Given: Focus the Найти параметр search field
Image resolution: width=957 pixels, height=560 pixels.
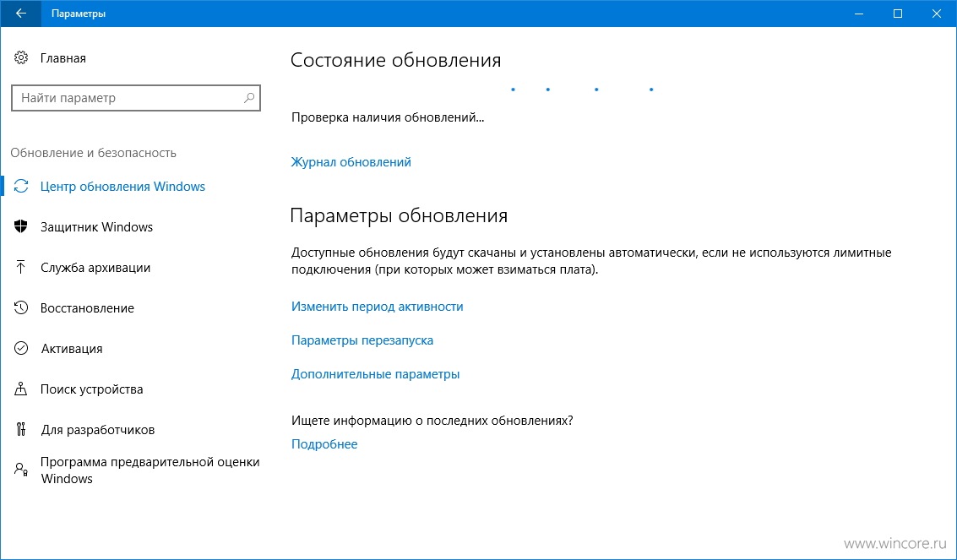Looking at the screenshot, I should point(136,98).
